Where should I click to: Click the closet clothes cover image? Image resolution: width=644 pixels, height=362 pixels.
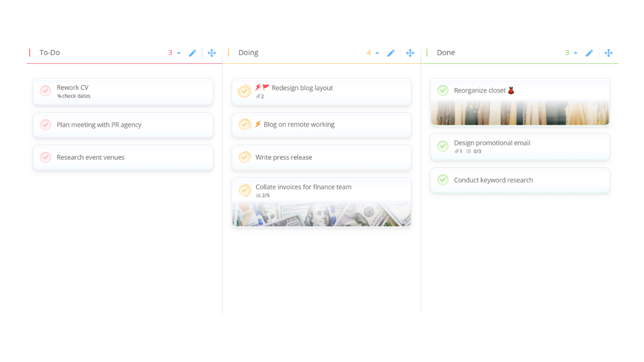pos(520,113)
